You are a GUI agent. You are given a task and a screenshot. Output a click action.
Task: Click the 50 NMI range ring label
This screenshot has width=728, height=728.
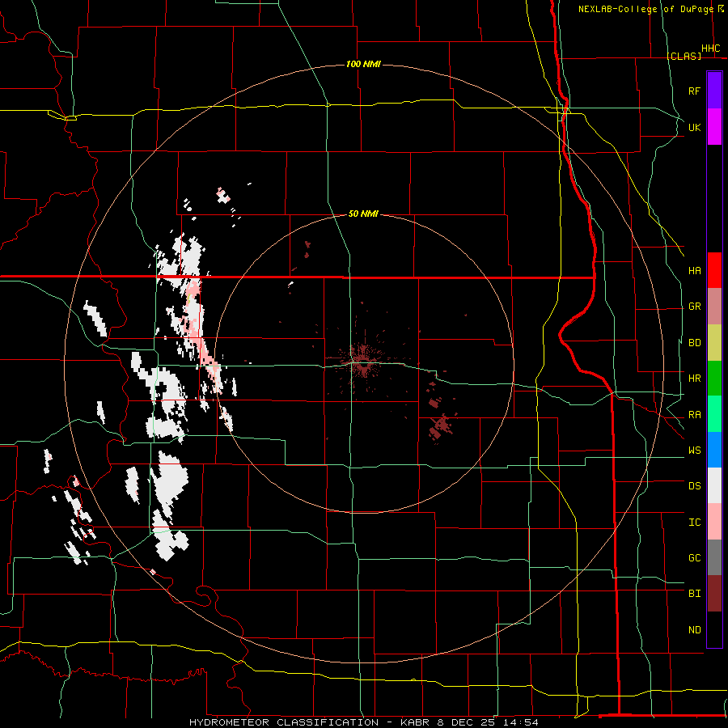pos(363,214)
